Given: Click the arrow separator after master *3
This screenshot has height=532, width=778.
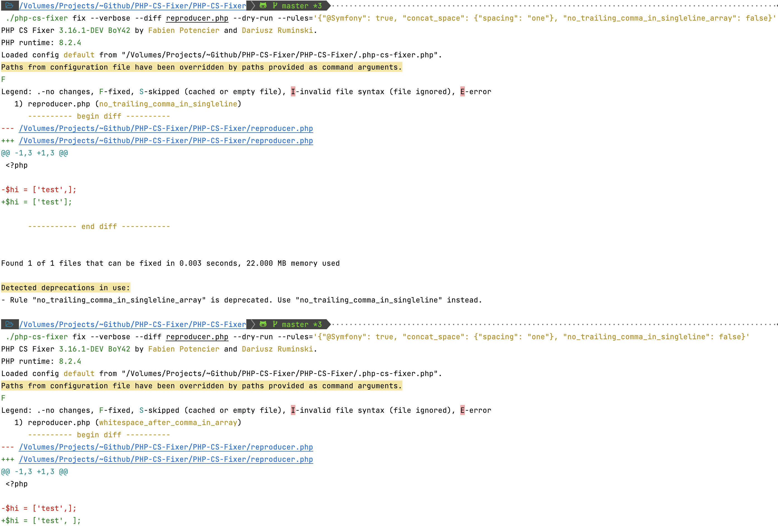Looking at the screenshot, I should click(329, 6).
